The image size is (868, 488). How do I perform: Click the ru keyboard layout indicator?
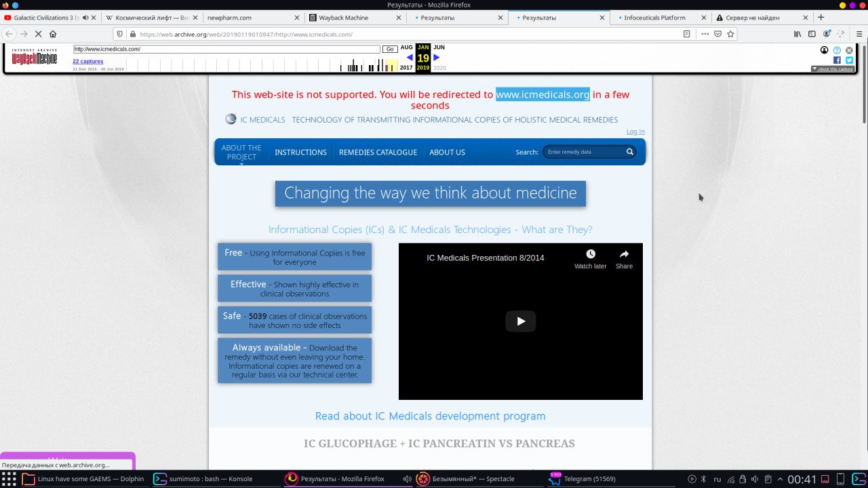(717, 479)
